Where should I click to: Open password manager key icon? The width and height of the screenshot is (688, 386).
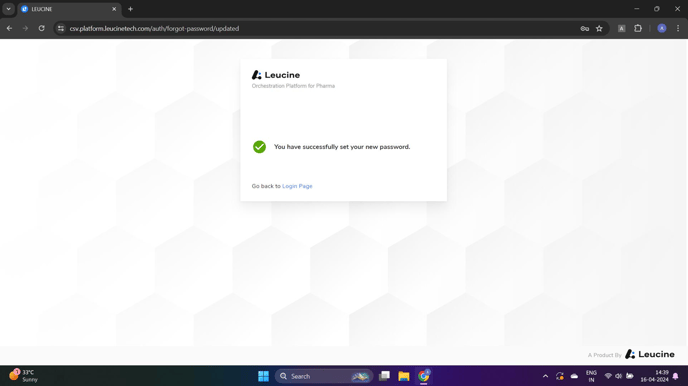point(584,29)
